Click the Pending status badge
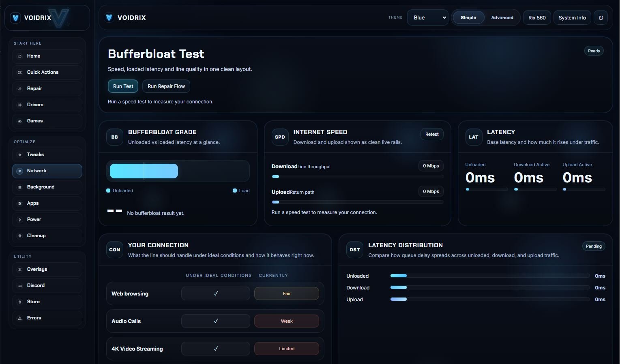Viewport: 620px width, 364px height. (x=594, y=246)
